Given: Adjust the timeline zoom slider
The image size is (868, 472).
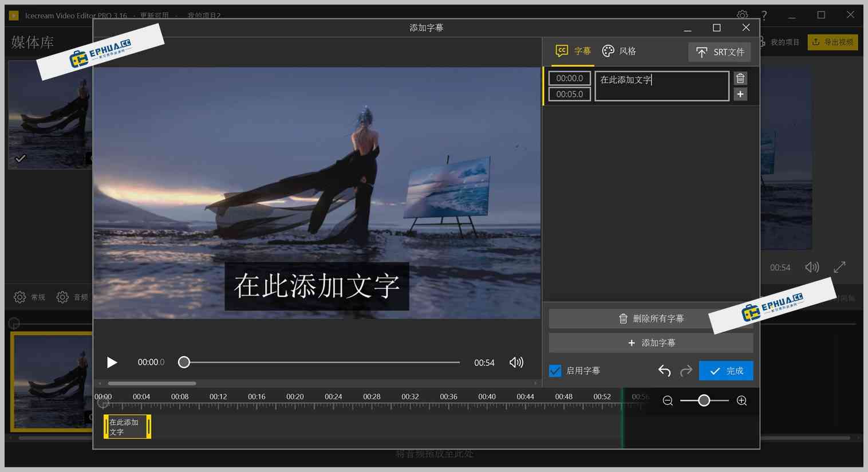Looking at the screenshot, I should (704, 400).
